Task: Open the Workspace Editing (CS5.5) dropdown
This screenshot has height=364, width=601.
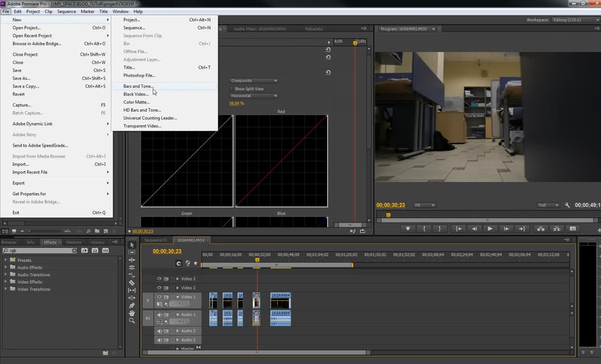Action: [575, 20]
